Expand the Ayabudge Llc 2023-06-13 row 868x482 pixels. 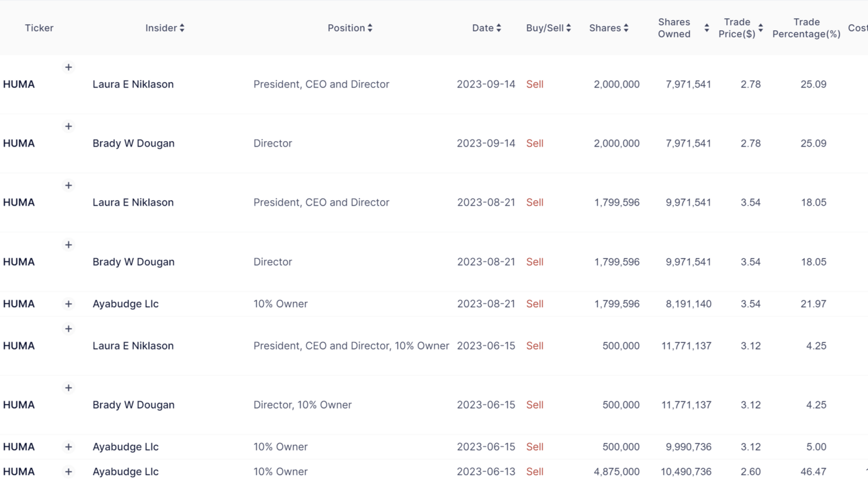(69, 472)
